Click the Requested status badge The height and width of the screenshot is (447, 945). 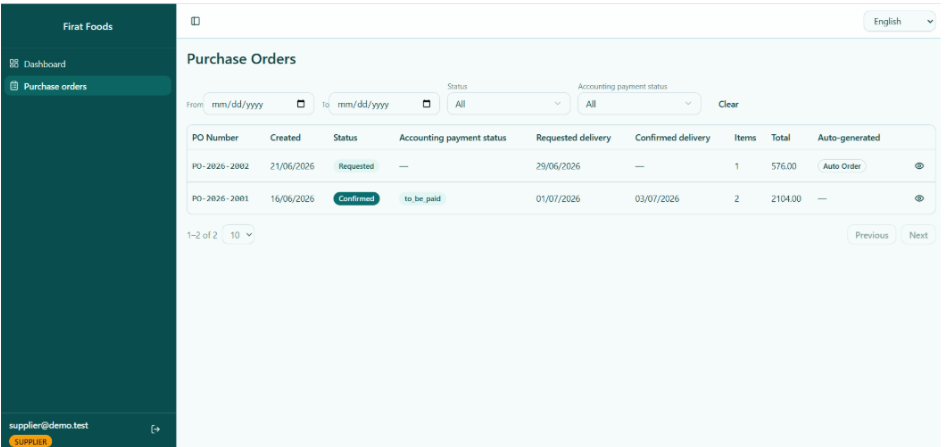pos(356,166)
